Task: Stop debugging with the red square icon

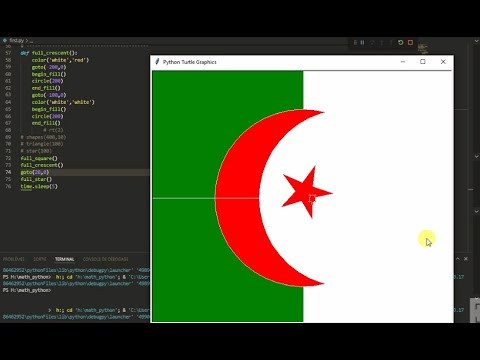Action: [x=411, y=43]
